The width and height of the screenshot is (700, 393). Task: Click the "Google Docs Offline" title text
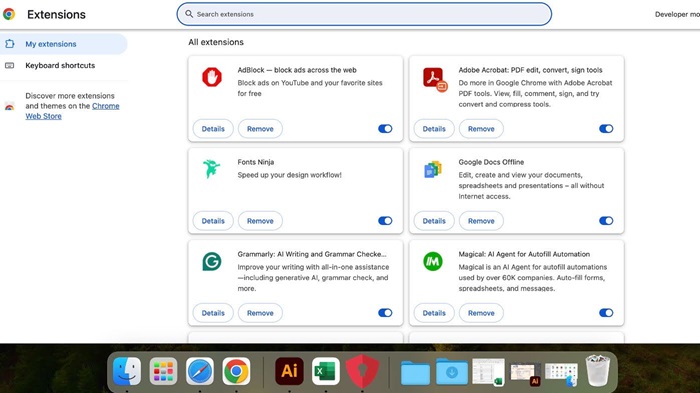point(491,162)
